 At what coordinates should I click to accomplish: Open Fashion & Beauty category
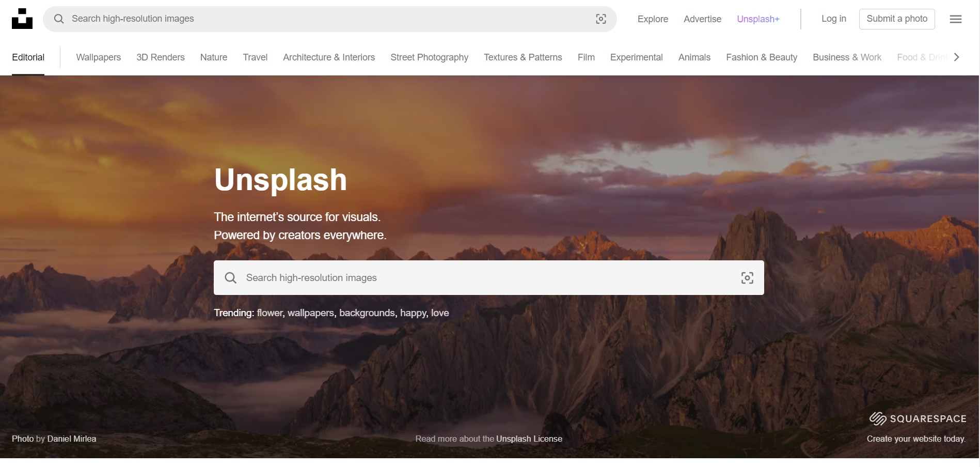tap(762, 57)
